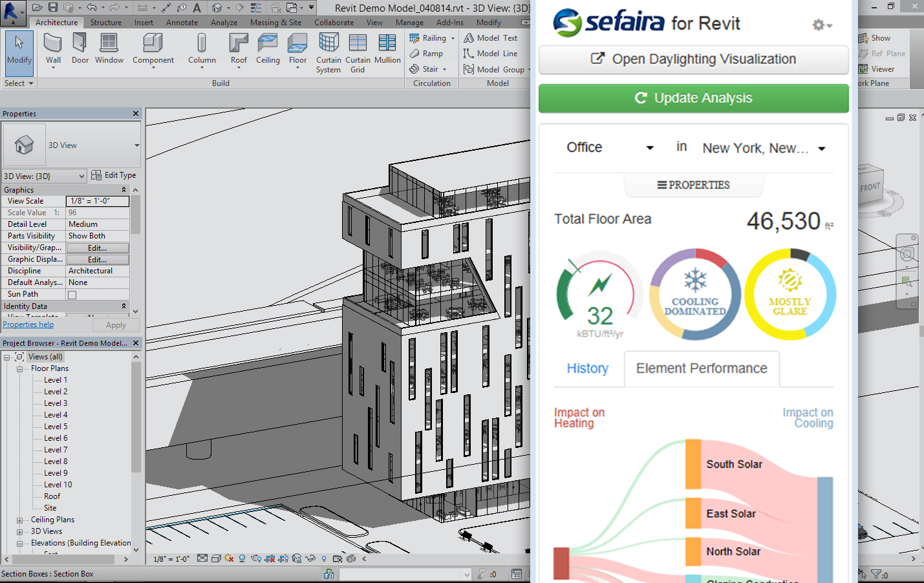Open the Office building type dropdown
924x583 pixels.
pyautogui.click(x=608, y=147)
